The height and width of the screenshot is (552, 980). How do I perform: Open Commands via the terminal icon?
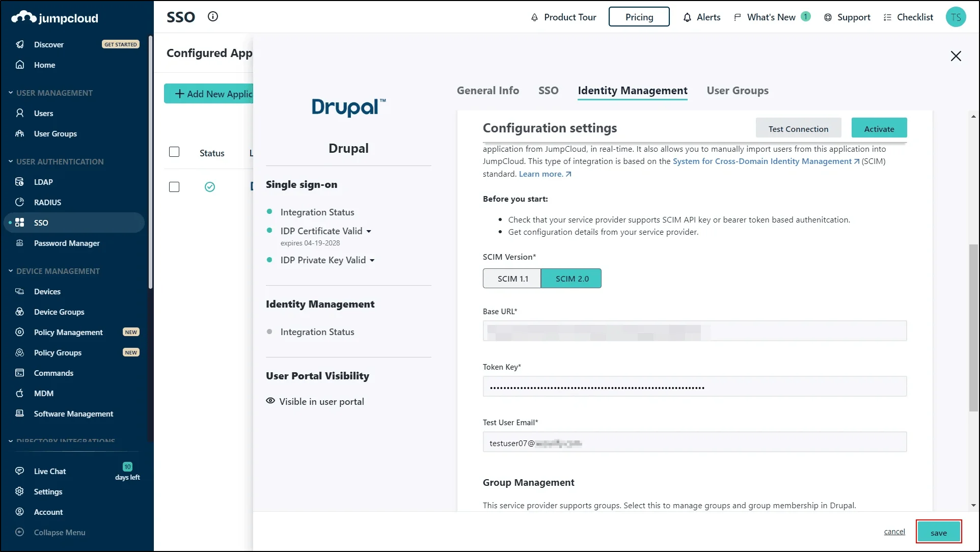click(20, 373)
